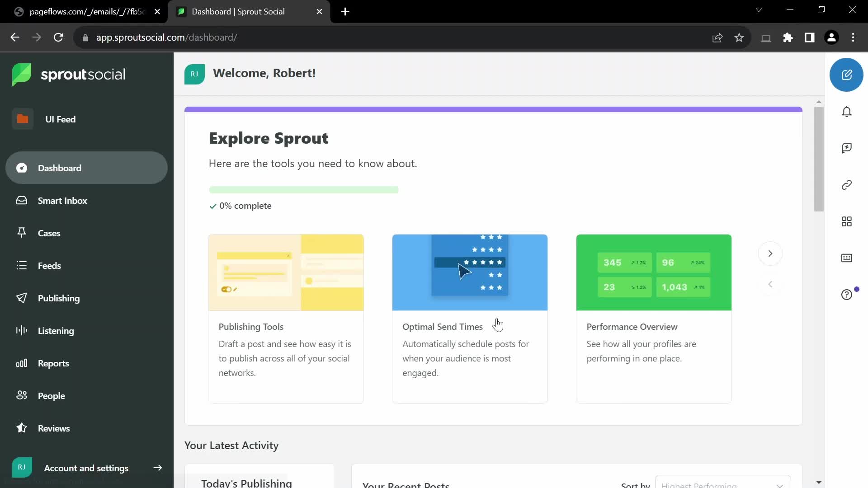Open the Smart Inbox section

point(62,200)
